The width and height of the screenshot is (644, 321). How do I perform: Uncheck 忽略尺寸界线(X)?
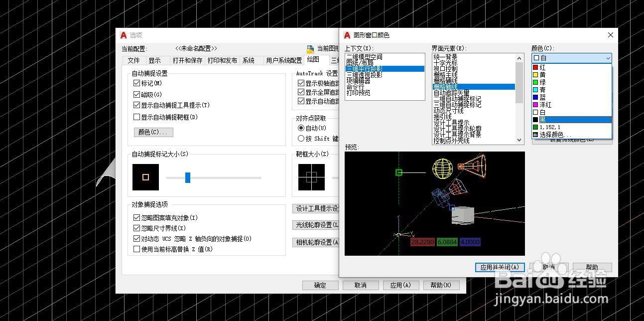(x=137, y=228)
